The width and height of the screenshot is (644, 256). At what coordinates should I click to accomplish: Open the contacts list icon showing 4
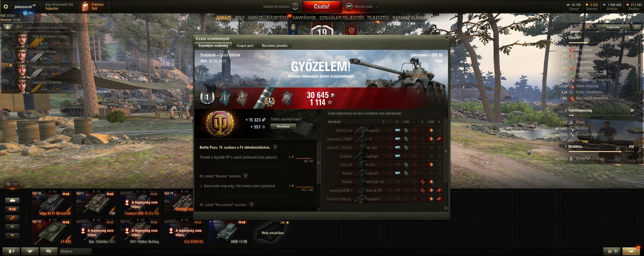click(x=11, y=251)
